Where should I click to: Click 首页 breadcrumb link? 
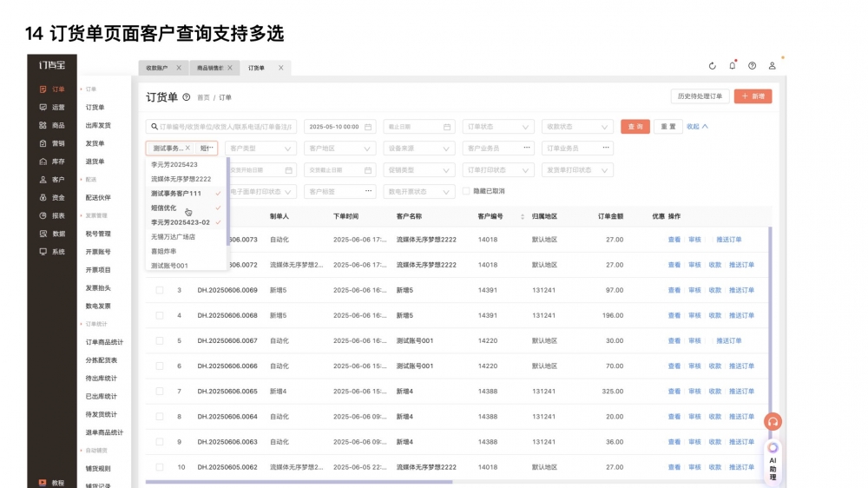click(x=204, y=97)
